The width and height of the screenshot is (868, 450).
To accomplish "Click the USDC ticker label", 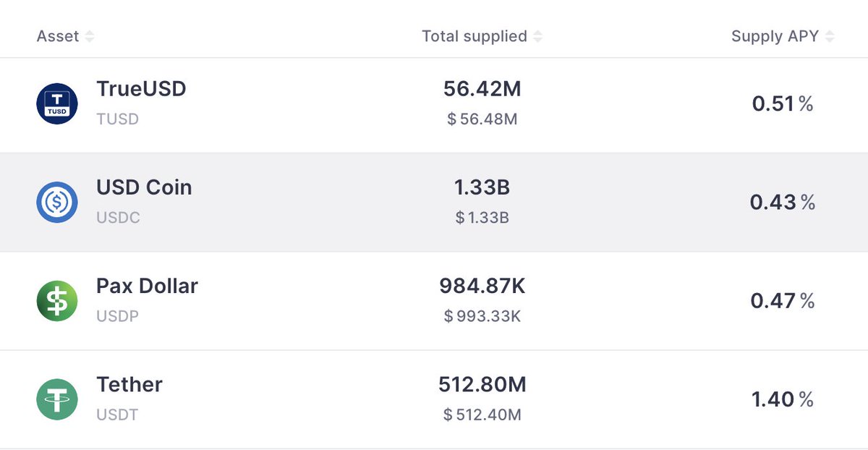I will point(118,218).
